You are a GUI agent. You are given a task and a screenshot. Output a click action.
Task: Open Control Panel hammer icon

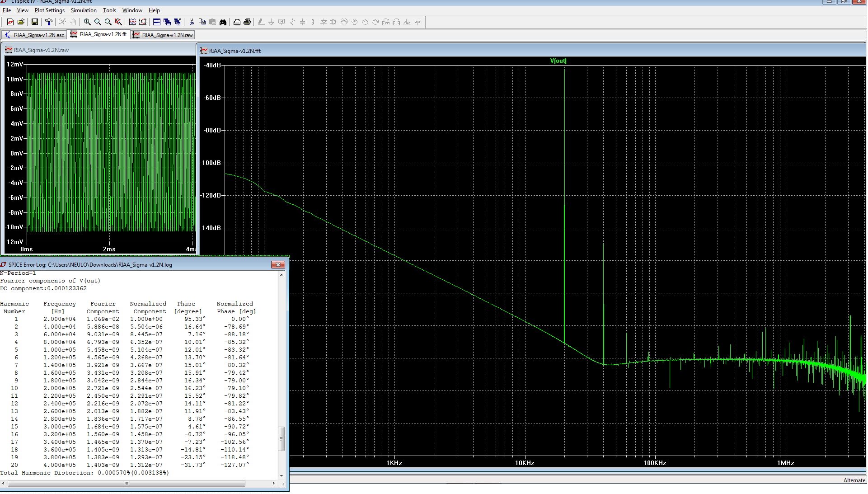[x=48, y=22]
